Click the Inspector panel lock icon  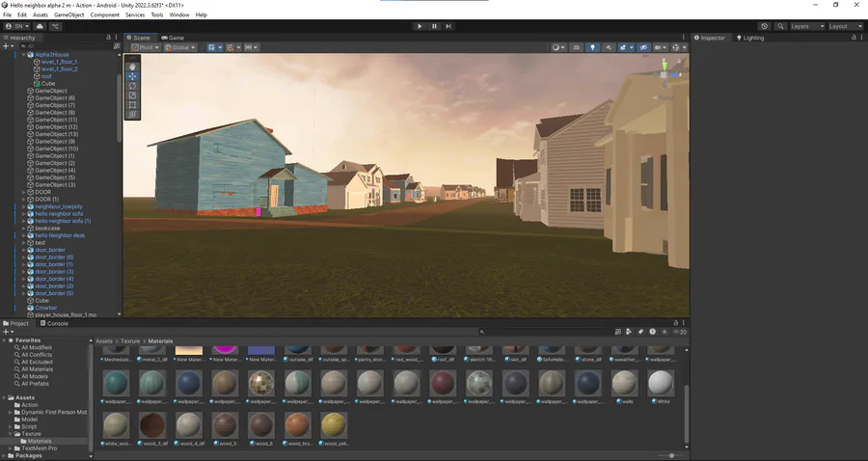pyautogui.click(x=854, y=38)
